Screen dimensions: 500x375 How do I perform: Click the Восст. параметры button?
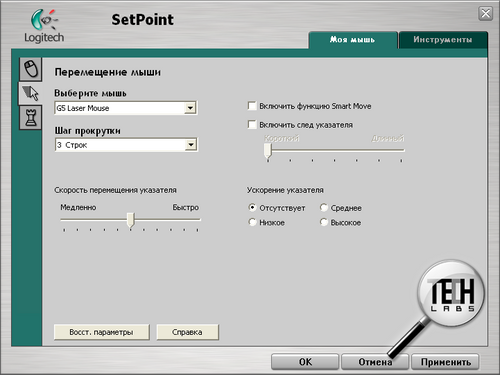(101, 332)
